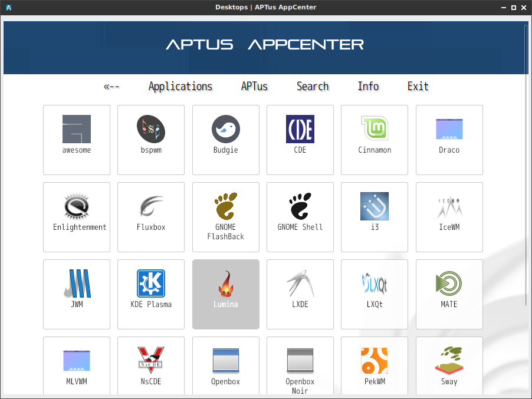Screen dimensions: 532x399
Task: Minimize the AppCenter window
Action: (x=504, y=8)
